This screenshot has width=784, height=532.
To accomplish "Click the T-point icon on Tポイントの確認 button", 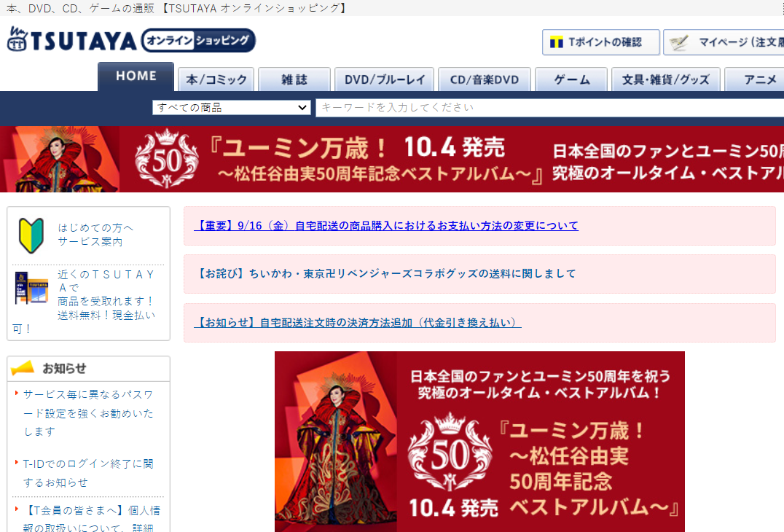I will point(557,42).
